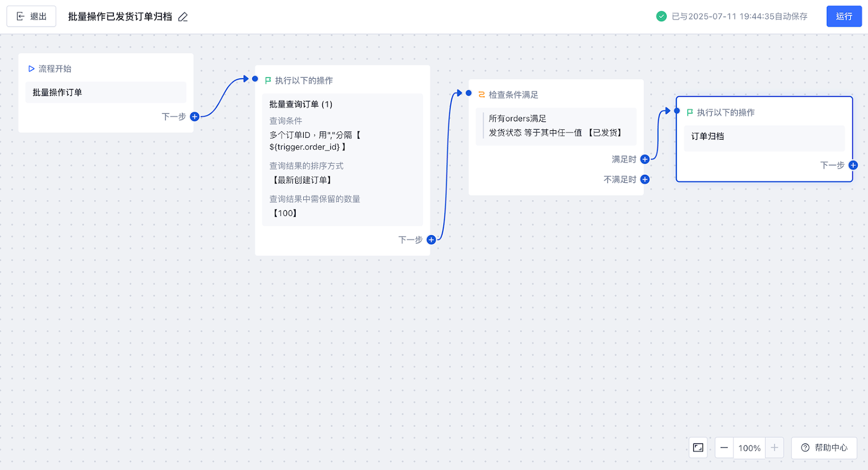Open the 帮助中心 help center
The width and height of the screenshot is (868, 470).
pos(824,448)
